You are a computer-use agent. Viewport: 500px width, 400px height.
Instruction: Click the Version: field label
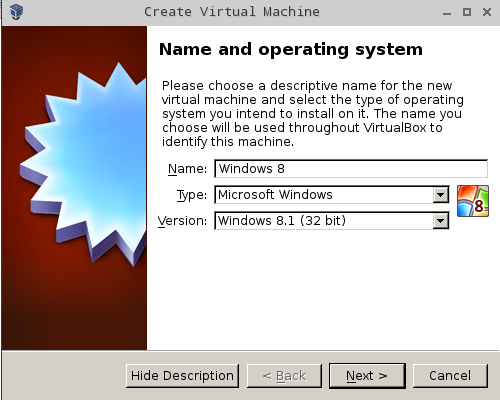point(182,221)
